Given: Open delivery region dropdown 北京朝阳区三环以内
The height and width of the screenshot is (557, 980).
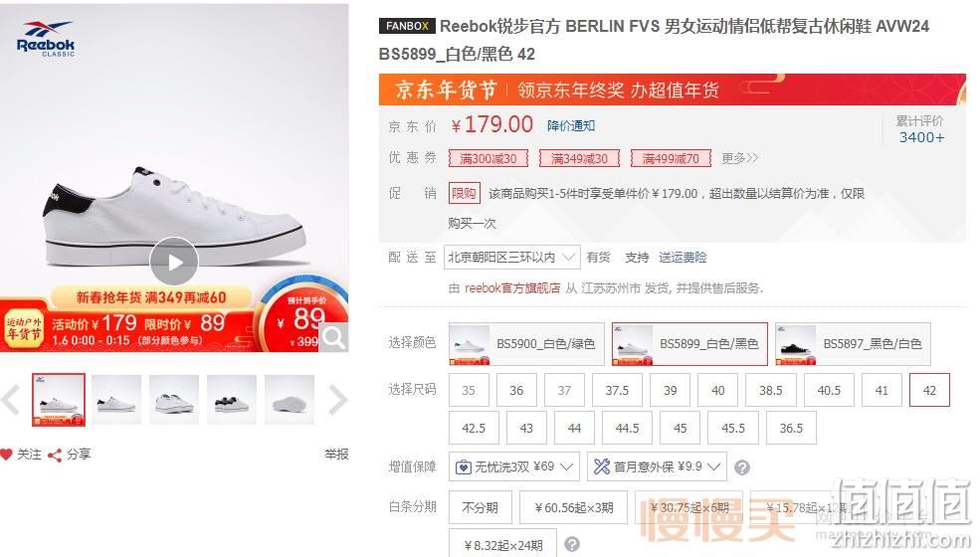Looking at the screenshot, I should 511,257.
